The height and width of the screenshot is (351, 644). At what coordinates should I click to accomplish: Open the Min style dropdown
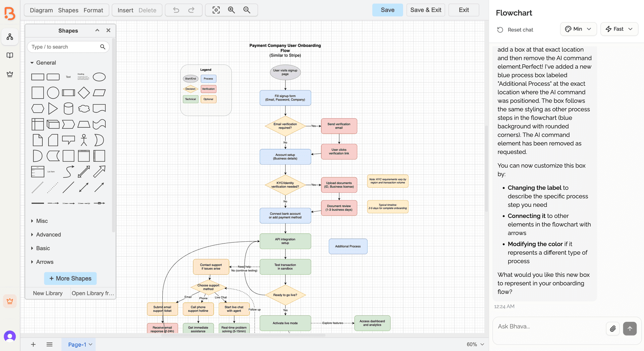pos(578,29)
